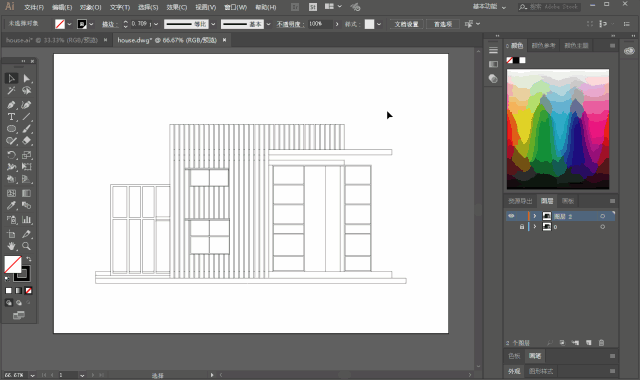Switch to the 色板 (Swatches) panel tab

pos(514,356)
